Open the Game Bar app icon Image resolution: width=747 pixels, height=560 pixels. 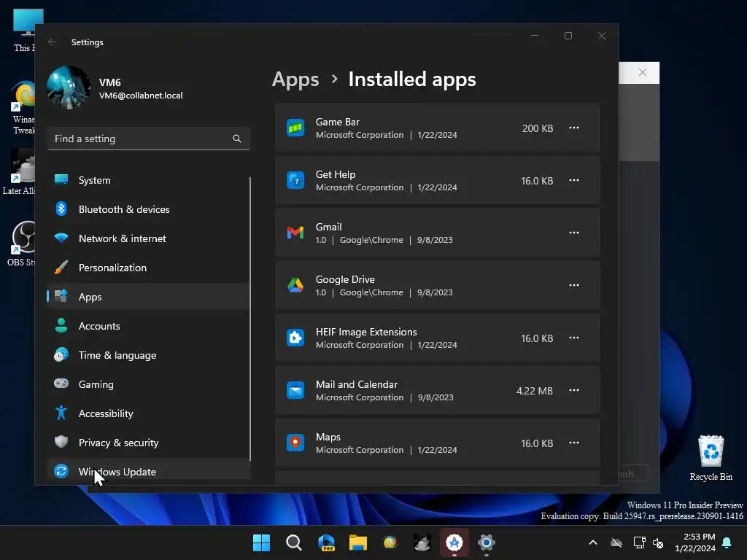[295, 128]
